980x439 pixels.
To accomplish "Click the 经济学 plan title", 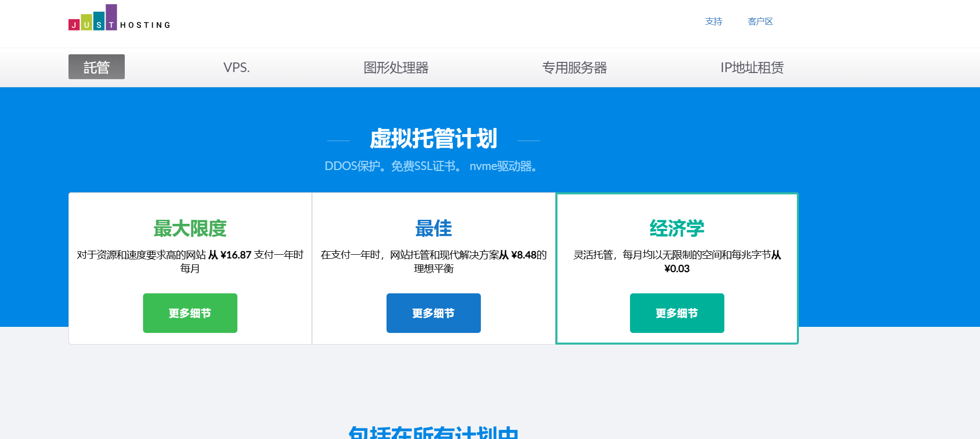I will [x=677, y=228].
